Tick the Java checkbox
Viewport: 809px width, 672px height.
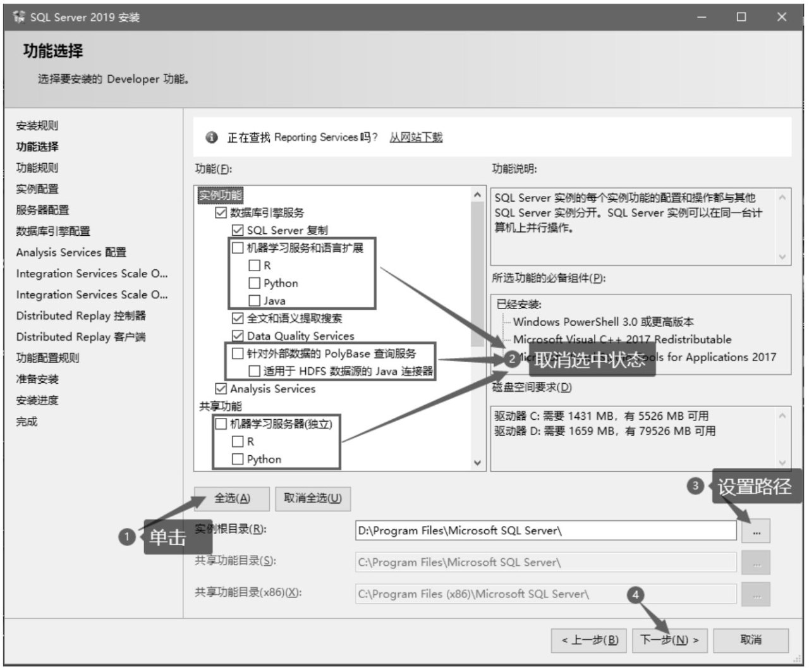pos(255,301)
